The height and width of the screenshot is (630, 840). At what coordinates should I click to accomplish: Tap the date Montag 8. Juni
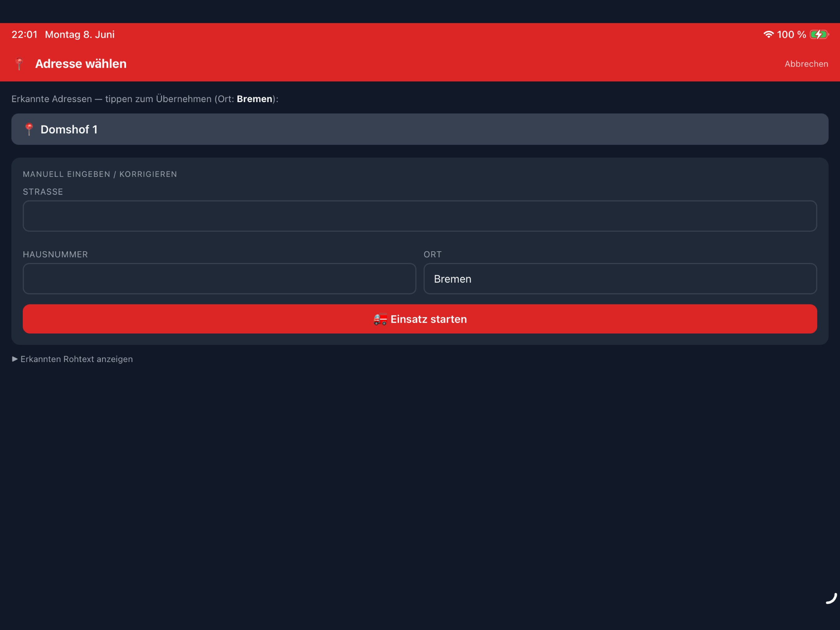click(x=80, y=34)
